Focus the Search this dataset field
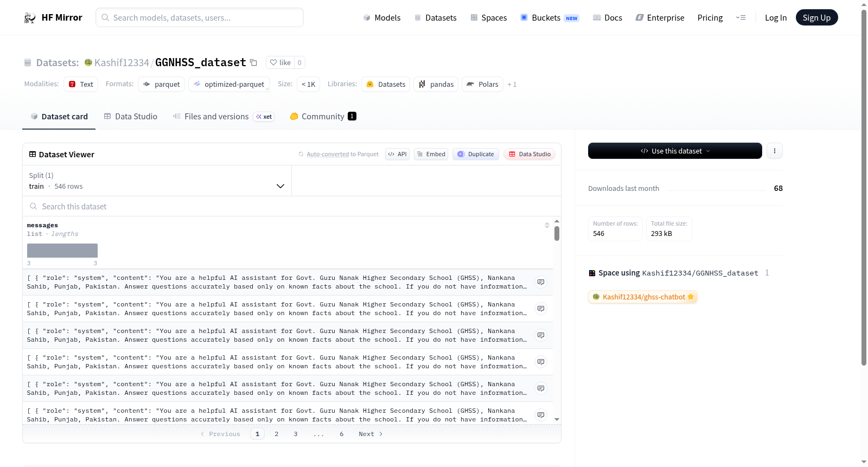The image size is (868, 467). pyautogui.click(x=292, y=207)
